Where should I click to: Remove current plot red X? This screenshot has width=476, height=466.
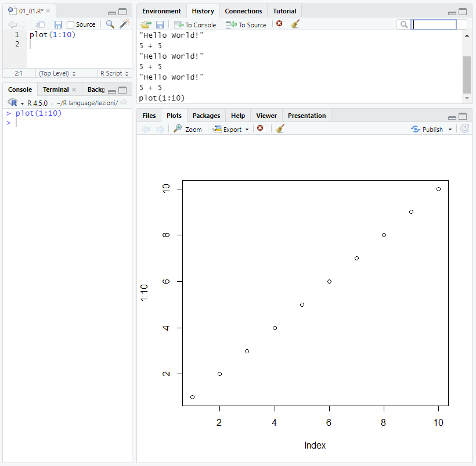[x=260, y=128]
